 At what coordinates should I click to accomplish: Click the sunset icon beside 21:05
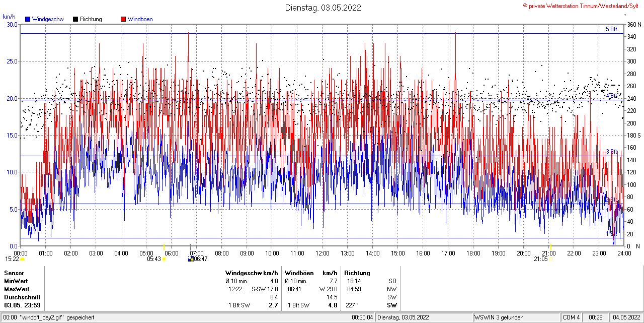coord(551,259)
